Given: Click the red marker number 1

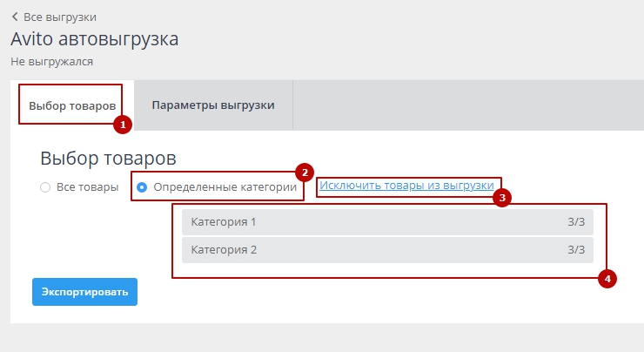Looking at the screenshot, I should 123,125.
